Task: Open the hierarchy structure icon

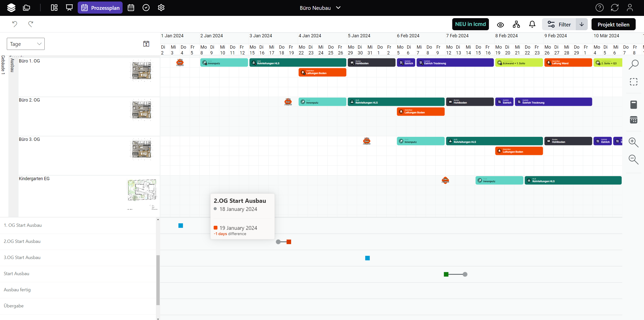Action: tap(516, 24)
